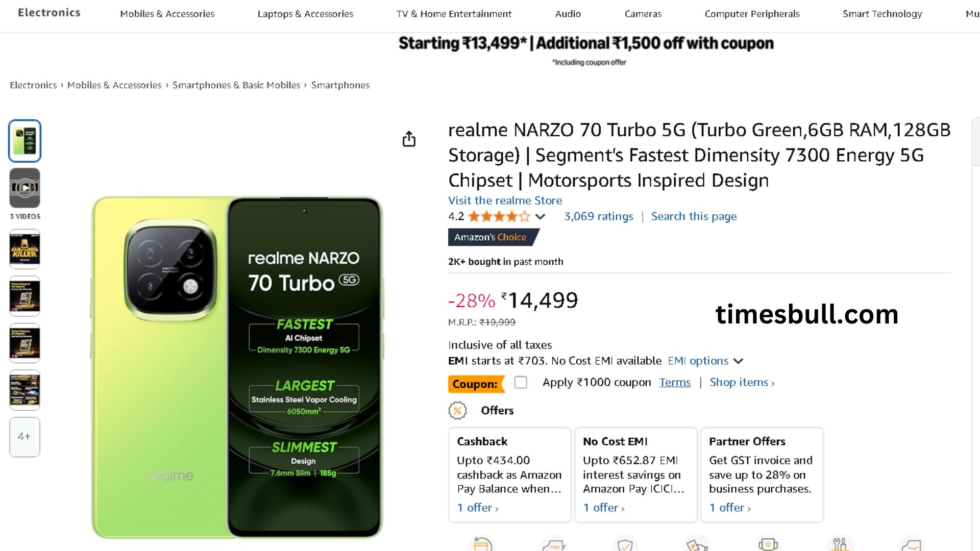The height and width of the screenshot is (551, 980).
Task: Click the top brand trophy icon
Action: tap(768, 544)
